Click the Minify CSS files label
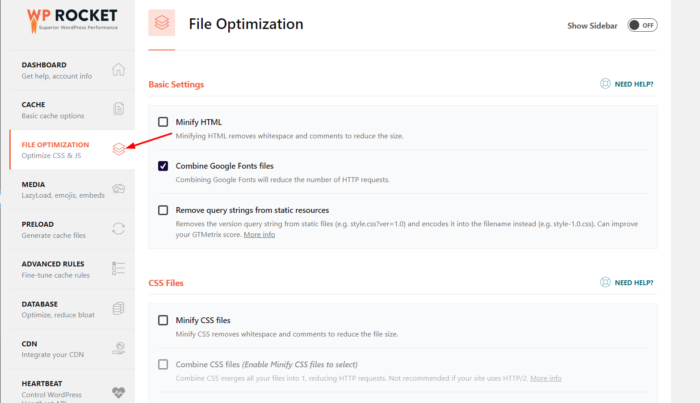Viewport: 700px width, 403px height. coord(203,320)
